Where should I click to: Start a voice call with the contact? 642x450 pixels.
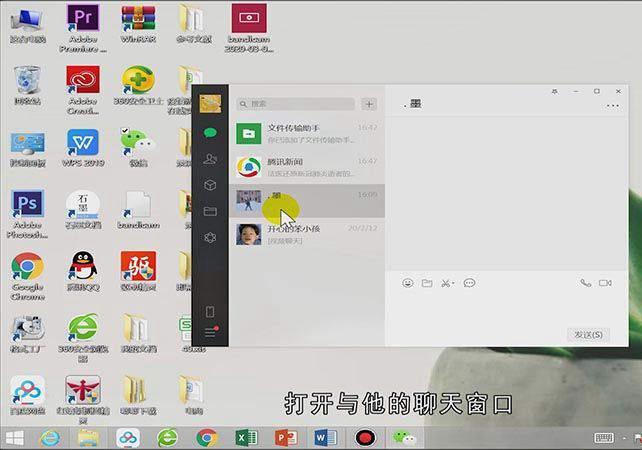click(x=585, y=283)
